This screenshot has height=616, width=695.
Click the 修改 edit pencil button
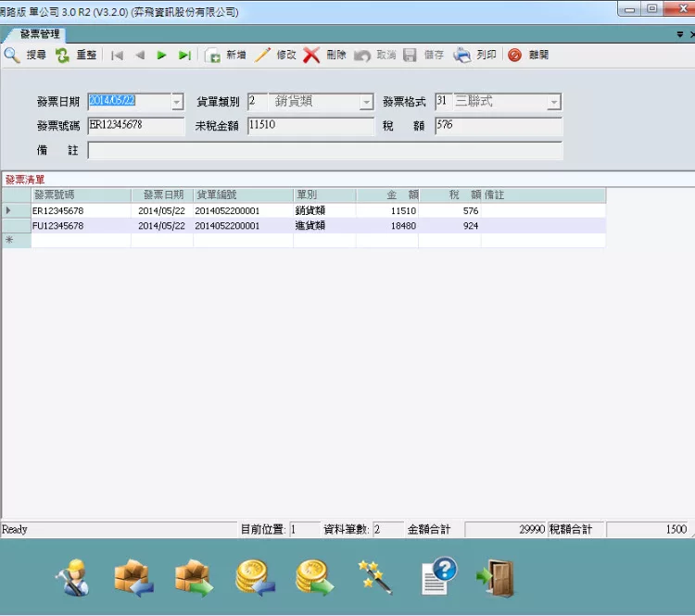[275, 56]
